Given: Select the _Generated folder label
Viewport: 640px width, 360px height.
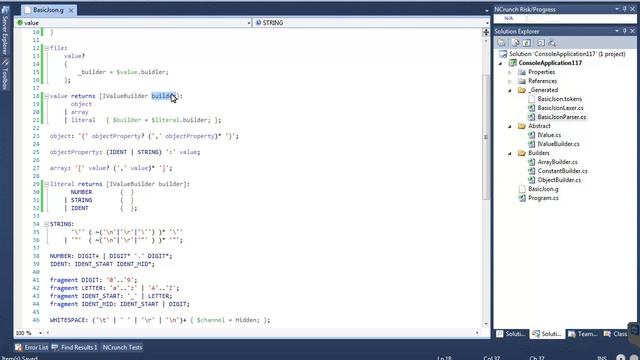Looking at the screenshot, I should click(x=543, y=90).
